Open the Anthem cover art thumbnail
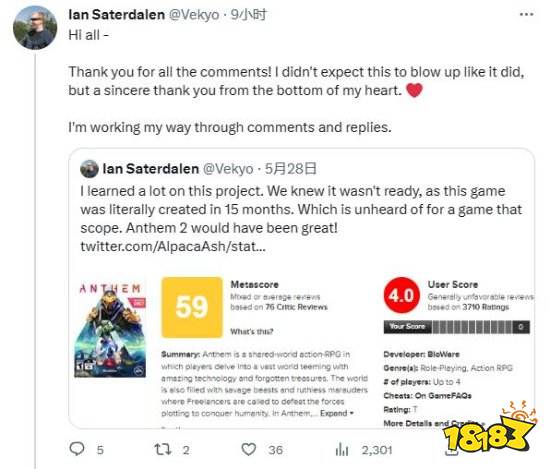The height and width of the screenshot is (469, 550). click(x=110, y=330)
